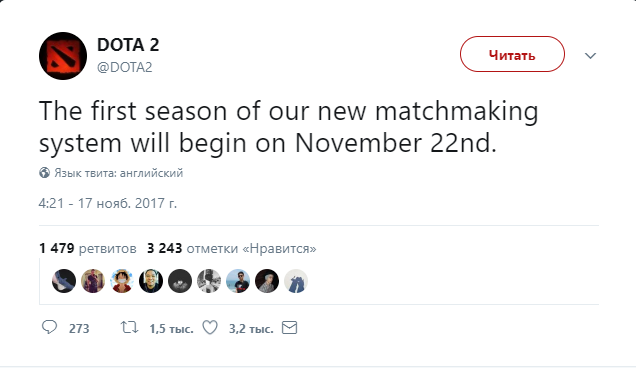Click the globe icon beside tweet language
Viewport: 636px width, 368px height.
point(45,173)
